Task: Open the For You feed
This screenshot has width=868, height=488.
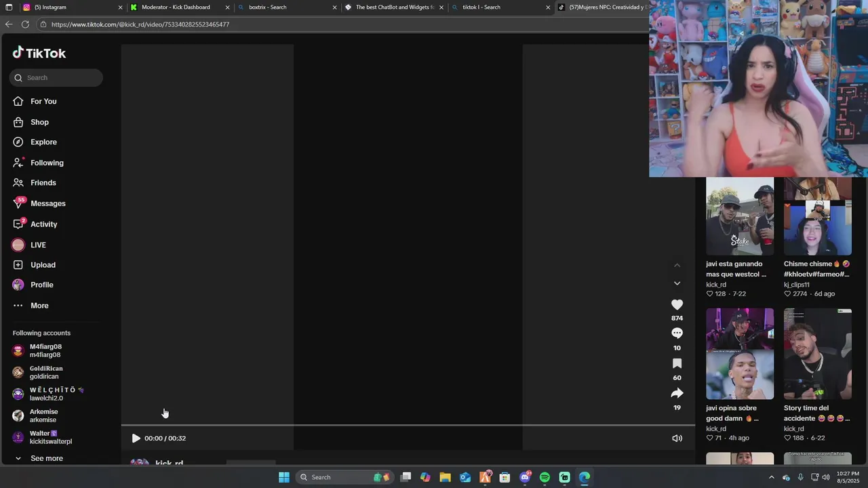Action: point(43,102)
